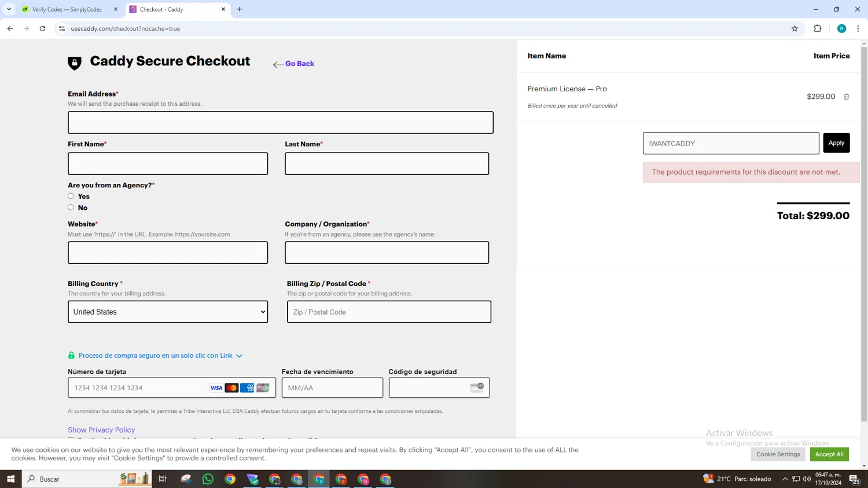Switch to Checkout - Caddy tab
868x488 pixels.
pos(178,9)
